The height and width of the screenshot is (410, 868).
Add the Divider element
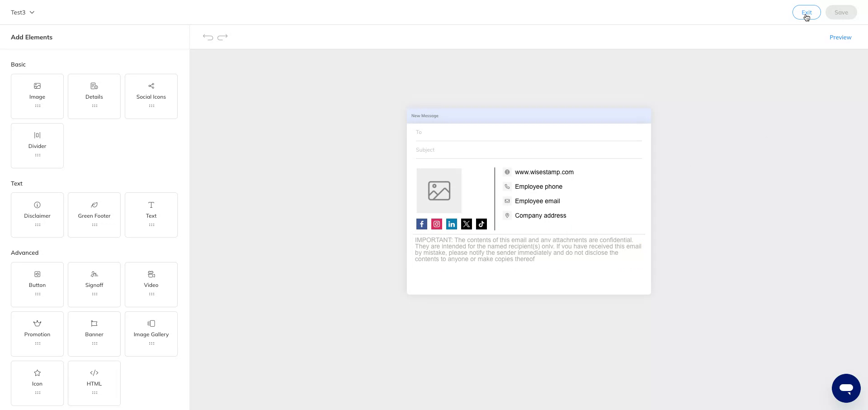[x=37, y=145]
